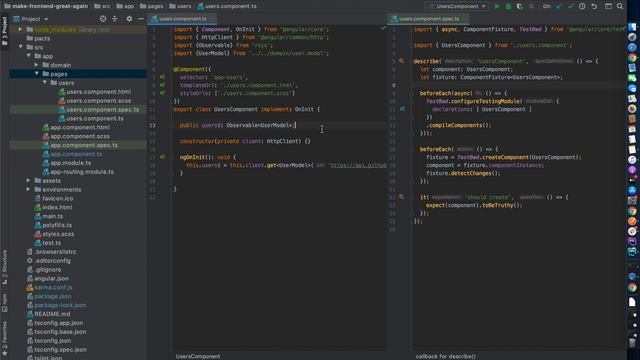This screenshot has width=640, height=360.
Task: Open Project panel settings gear
Action: [x=129, y=19]
